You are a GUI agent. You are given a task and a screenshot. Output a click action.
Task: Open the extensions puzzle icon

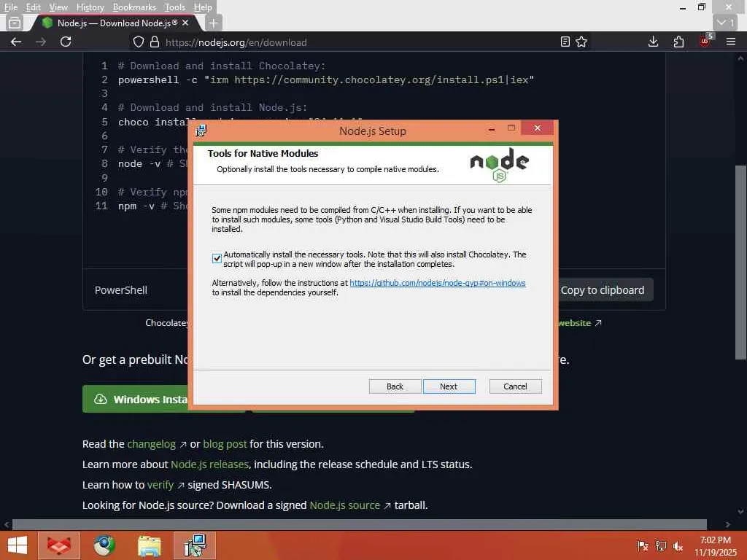pos(678,42)
